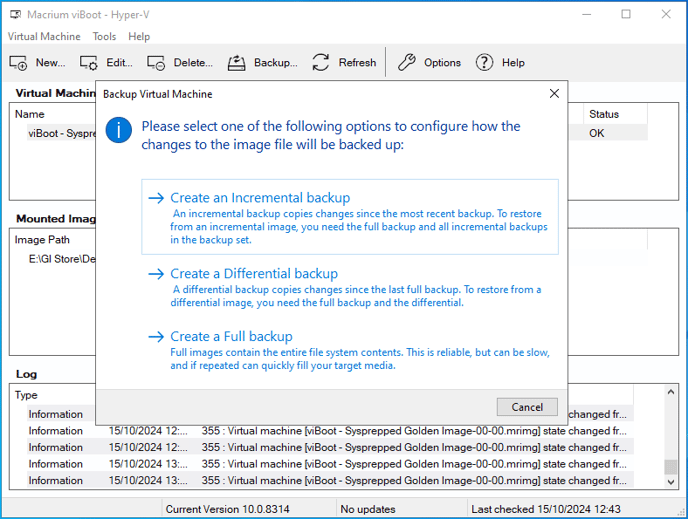Click the Delete virtual machine toolbar icon
The height and width of the screenshot is (519, 688).
[x=156, y=63]
